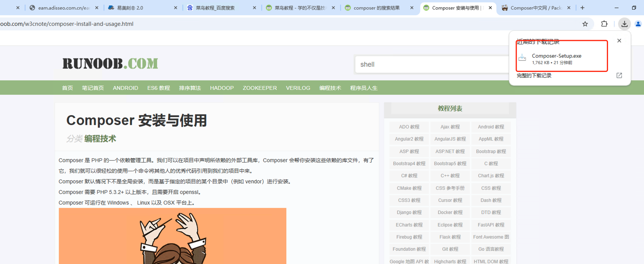Open the Eclipse 教程 tutorial link
The width and height of the screenshot is (644, 264).
pos(450,225)
